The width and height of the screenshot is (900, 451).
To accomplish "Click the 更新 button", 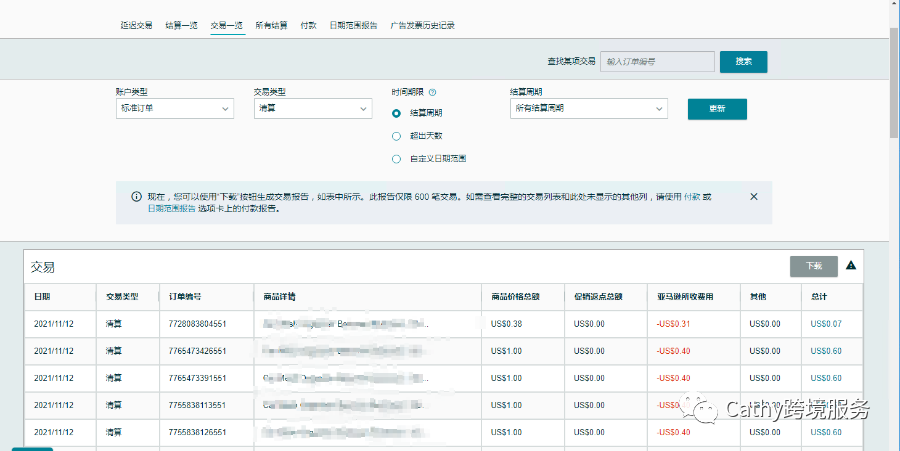I will click(717, 109).
